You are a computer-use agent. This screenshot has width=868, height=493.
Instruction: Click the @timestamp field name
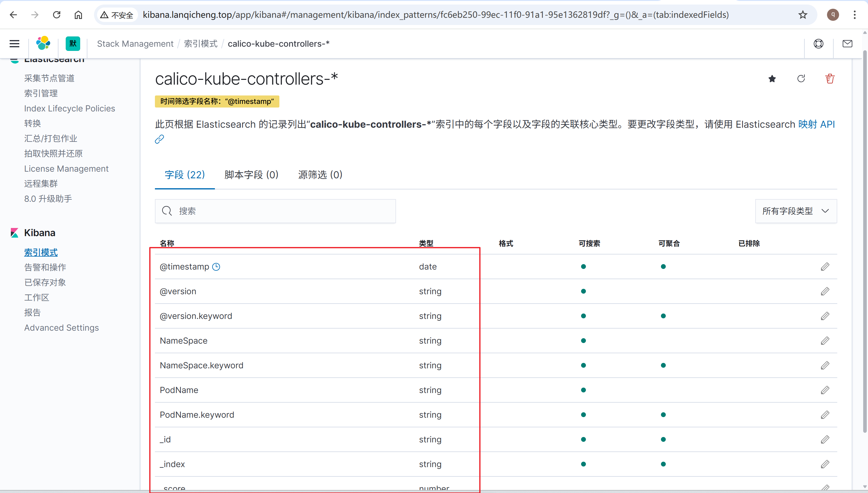[x=184, y=267]
